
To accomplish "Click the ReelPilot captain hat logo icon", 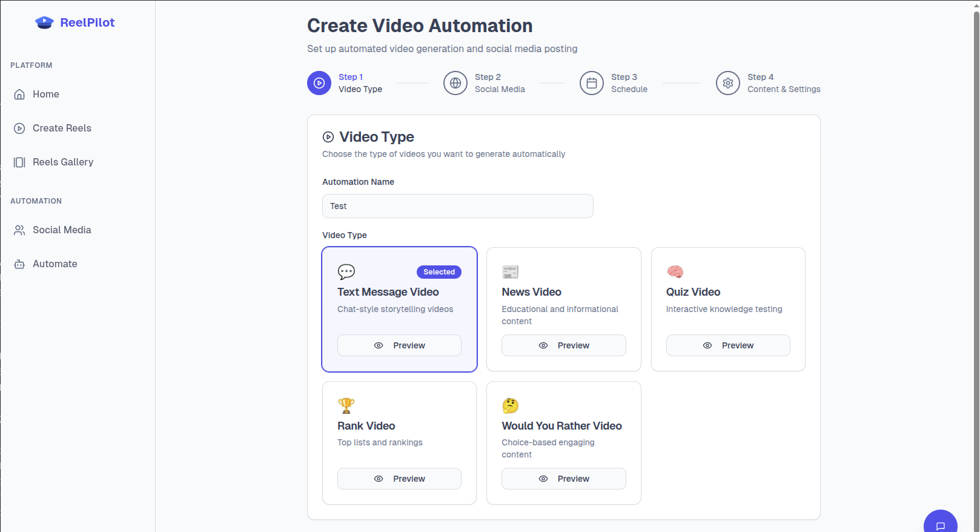I will (x=44, y=22).
